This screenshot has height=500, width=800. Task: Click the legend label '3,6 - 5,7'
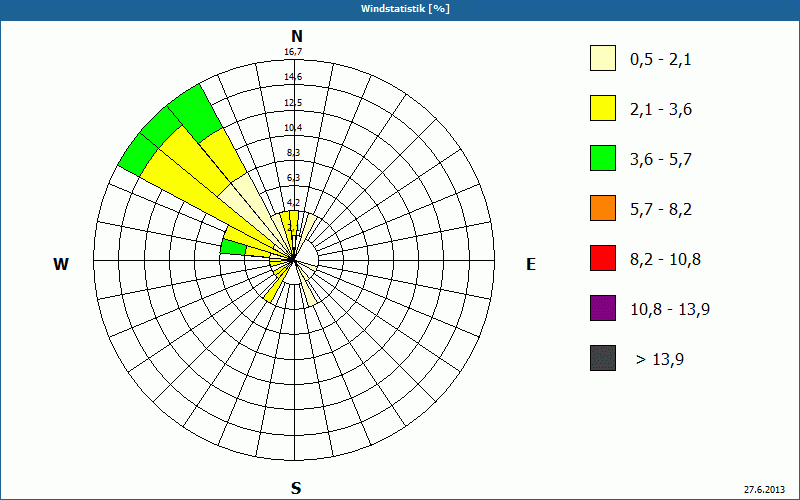tap(661, 160)
